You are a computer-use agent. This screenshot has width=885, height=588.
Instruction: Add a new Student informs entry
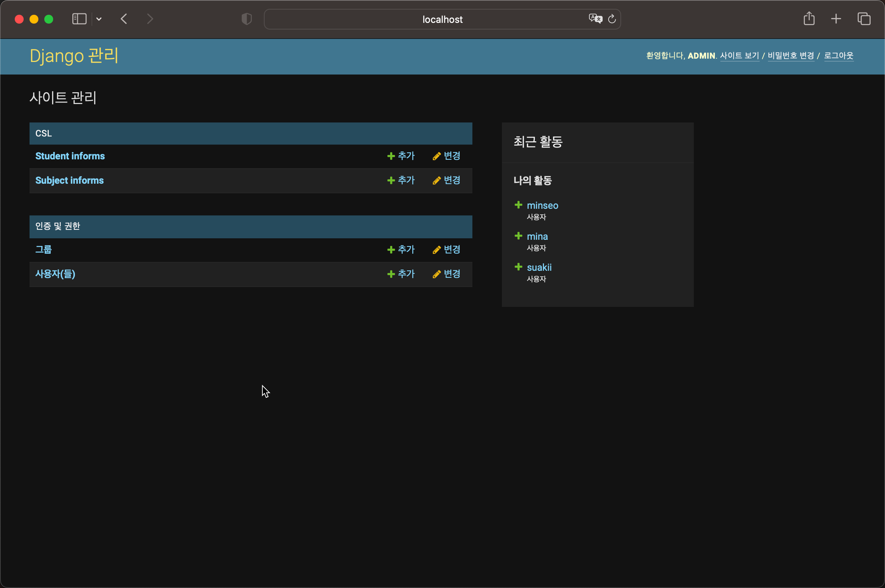tap(401, 156)
